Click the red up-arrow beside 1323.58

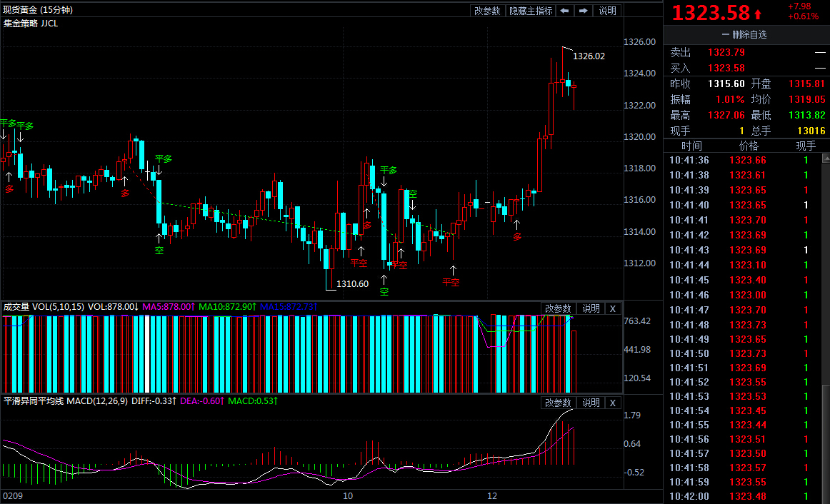coord(758,14)
